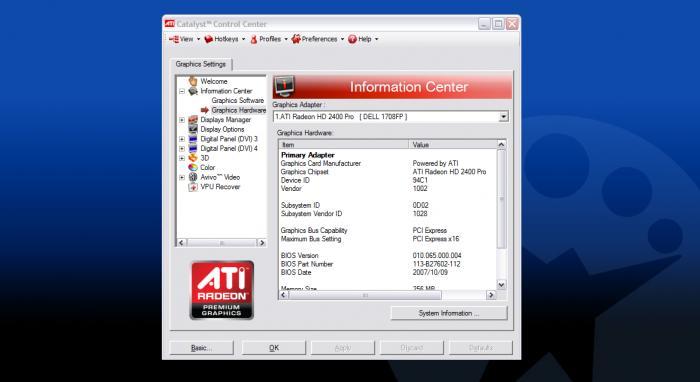The width and height of the screenshot is (700, 382).
Task: Click the Avivo Video icon
Action: click(193, 177)
